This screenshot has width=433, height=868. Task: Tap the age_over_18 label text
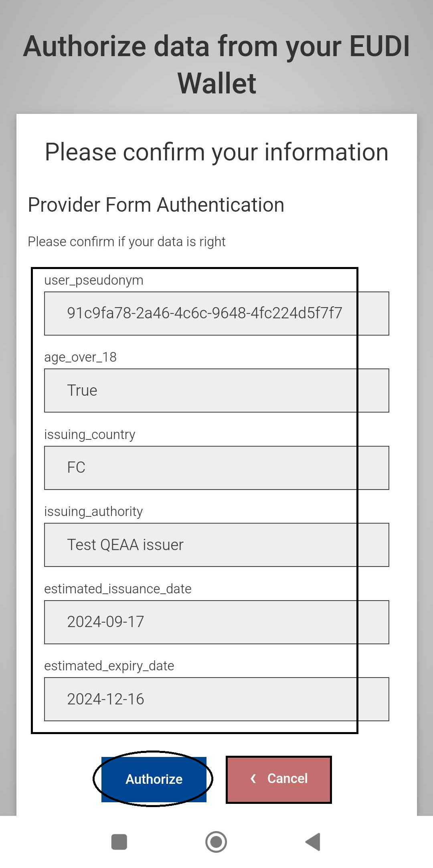point(81,357)
